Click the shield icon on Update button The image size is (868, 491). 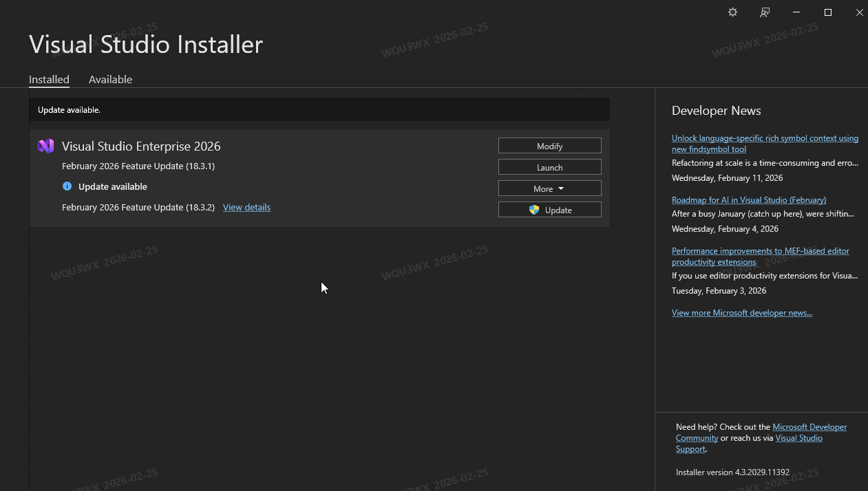click(x=534, y=210)
